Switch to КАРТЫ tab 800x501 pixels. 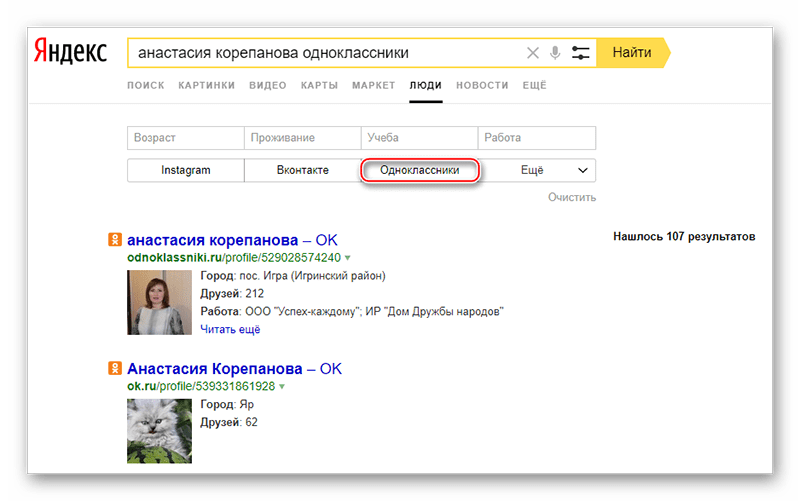(319, 85)
